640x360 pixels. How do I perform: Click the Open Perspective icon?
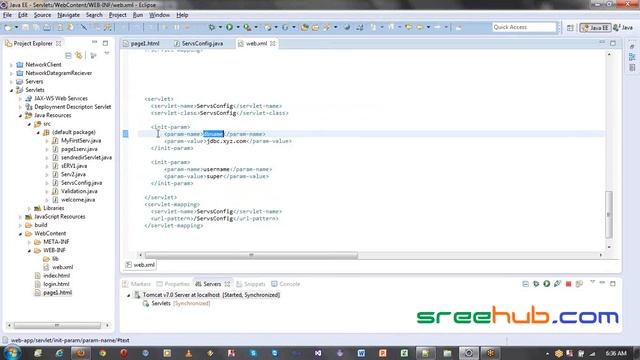(x=570, y=28)
